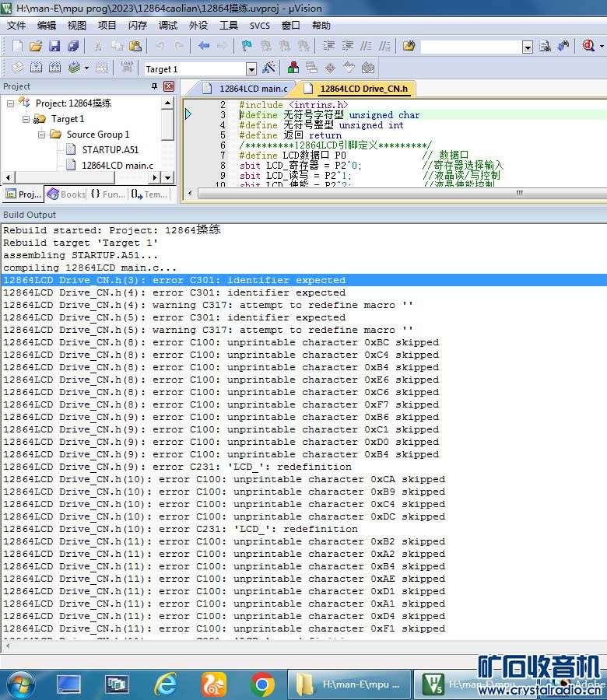Open the find text combo box dropdown

click(528, 47)
